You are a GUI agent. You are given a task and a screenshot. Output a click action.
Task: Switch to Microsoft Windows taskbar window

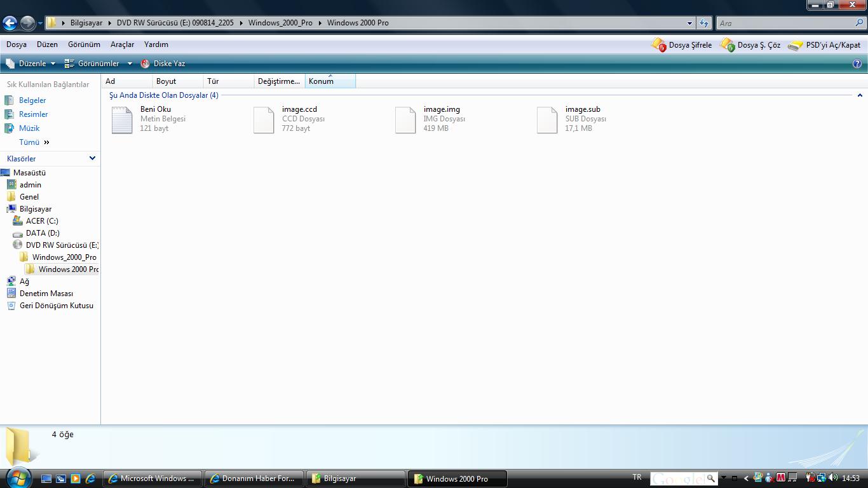(153, 478)
